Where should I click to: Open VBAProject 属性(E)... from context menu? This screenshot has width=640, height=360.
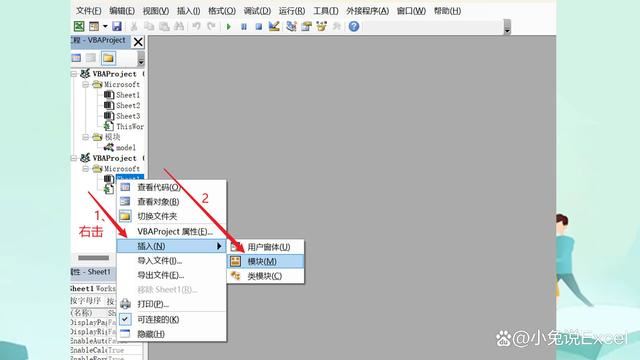click(x=171, y=231)
